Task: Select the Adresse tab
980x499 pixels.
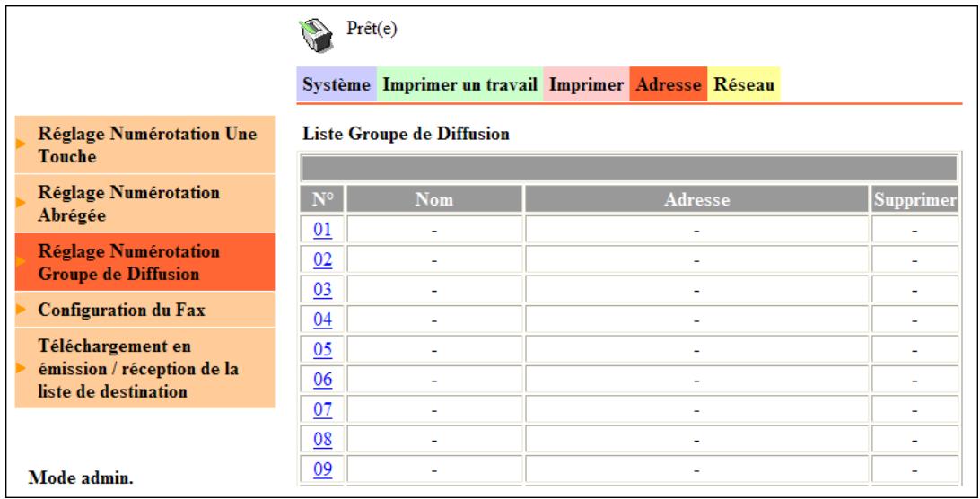Action: tap(668, 84)
